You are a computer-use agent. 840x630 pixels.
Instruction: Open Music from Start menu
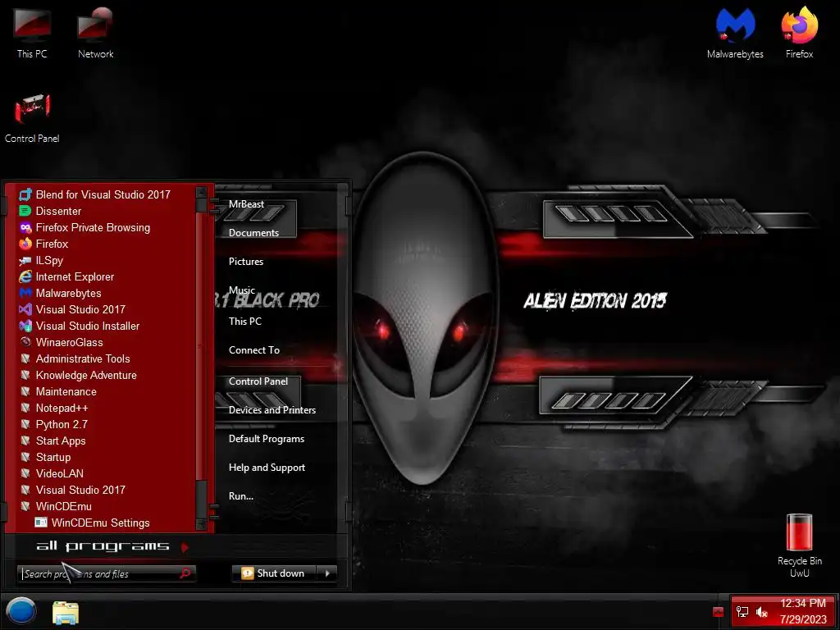(x=242, y=290)
